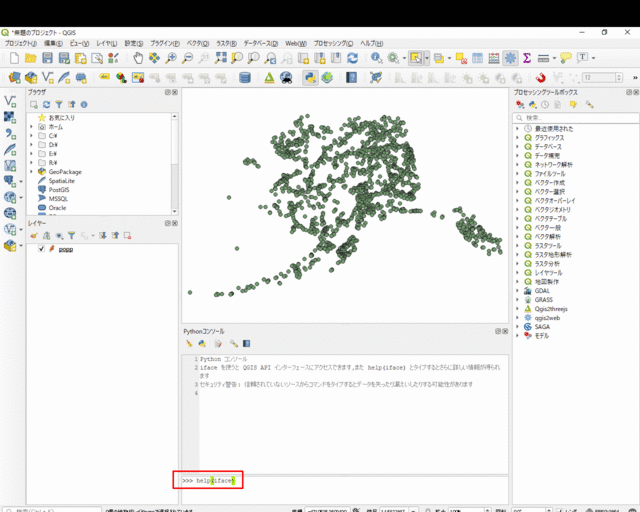Screen dimensions: 640x512
Task: Expand the ホーム node in Browser
Action: click(31, 127)
